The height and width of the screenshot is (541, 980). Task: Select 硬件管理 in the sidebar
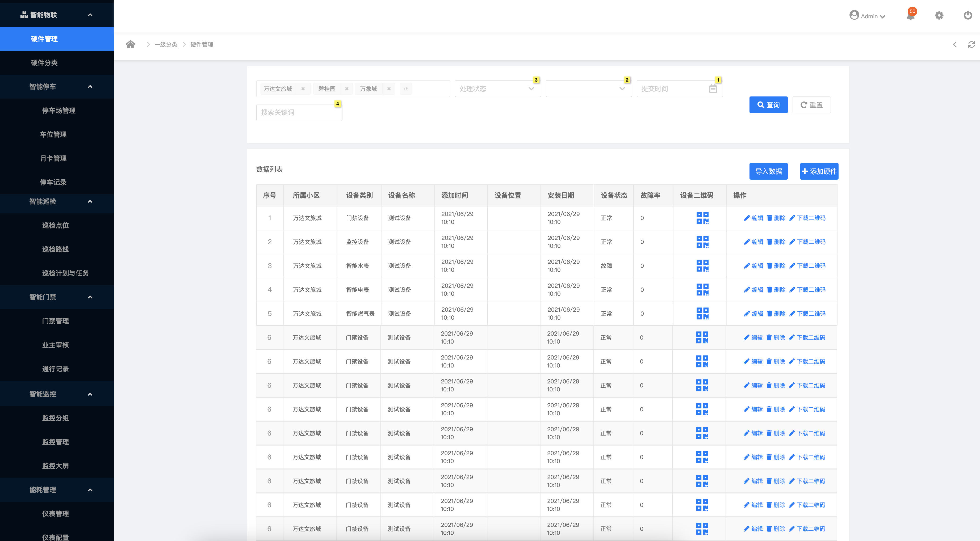pyautogui.click(x=57, y=39)
